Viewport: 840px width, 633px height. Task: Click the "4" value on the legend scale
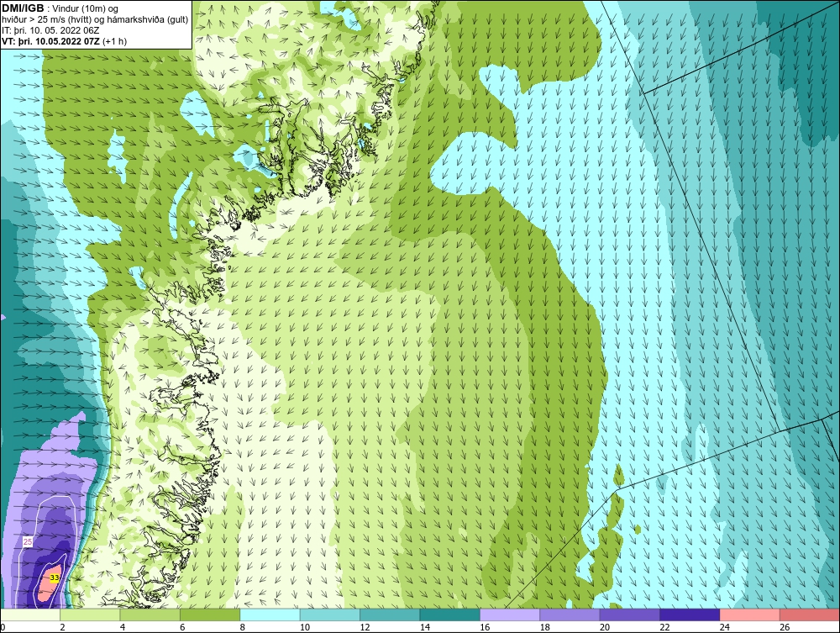[123, 627]
